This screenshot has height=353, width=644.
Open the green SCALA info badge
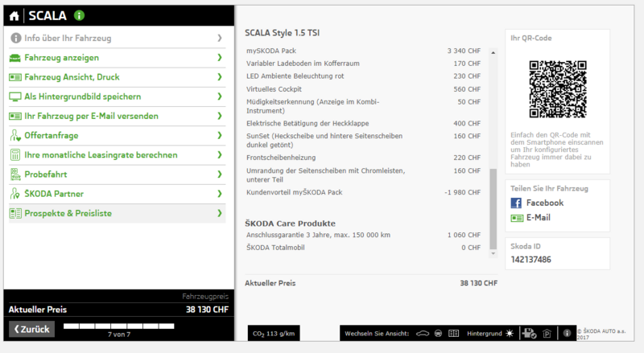pyautogui.click(x=79, y=15)
